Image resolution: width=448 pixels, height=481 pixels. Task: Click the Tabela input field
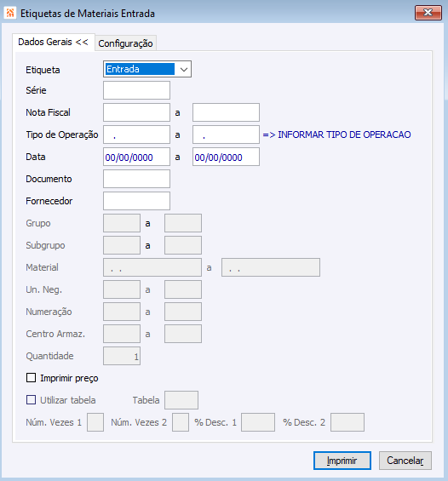(x=181, y=400)
